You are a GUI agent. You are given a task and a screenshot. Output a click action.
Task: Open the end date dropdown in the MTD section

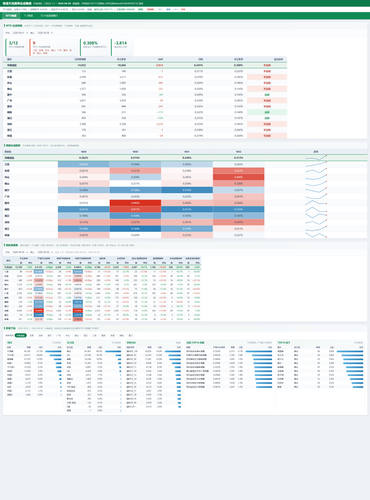(45, 33)
